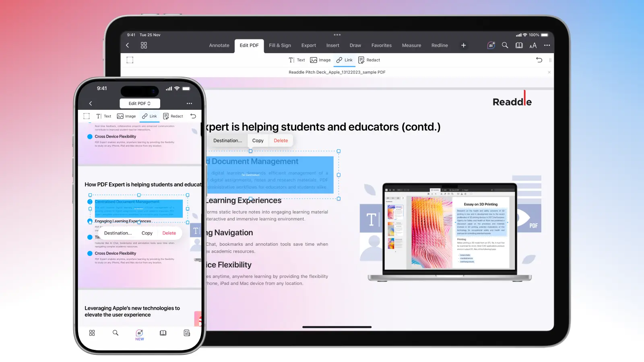Open the AA text size settings on iPad
This screenshot has height=362, width=644.
pyautogui.click(x=533, y=45)
